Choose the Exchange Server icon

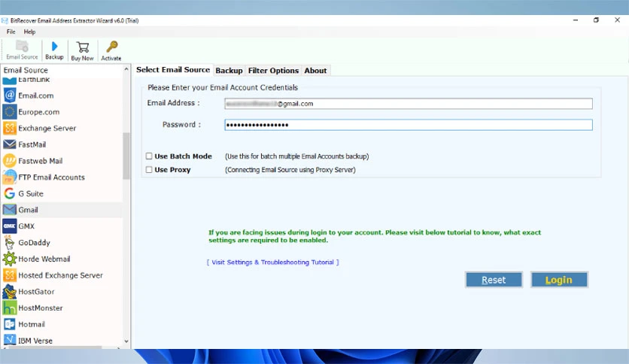click(10, 129)
